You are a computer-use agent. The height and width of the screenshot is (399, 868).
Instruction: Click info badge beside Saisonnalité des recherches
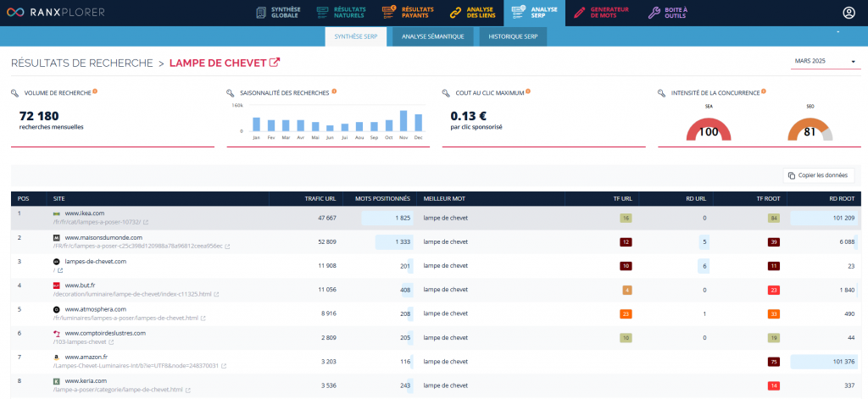coord(334,91)
